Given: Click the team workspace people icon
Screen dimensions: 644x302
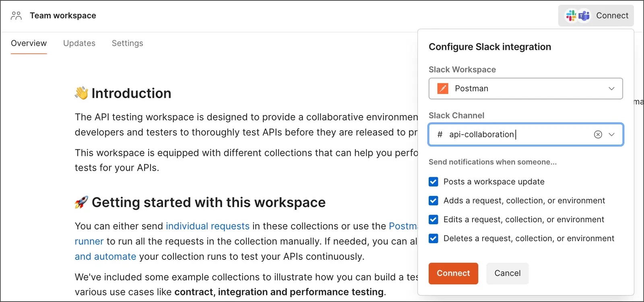Looking at the screenshot, I should [16, 16].
